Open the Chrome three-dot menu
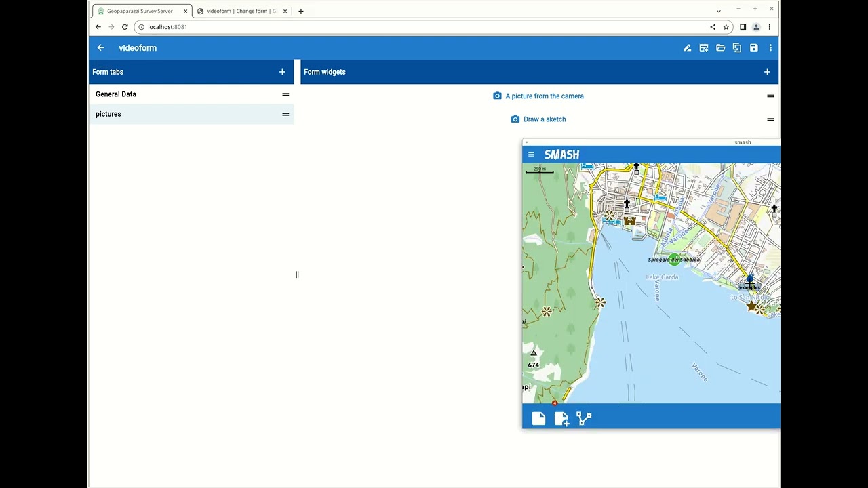 coord(769,27)
